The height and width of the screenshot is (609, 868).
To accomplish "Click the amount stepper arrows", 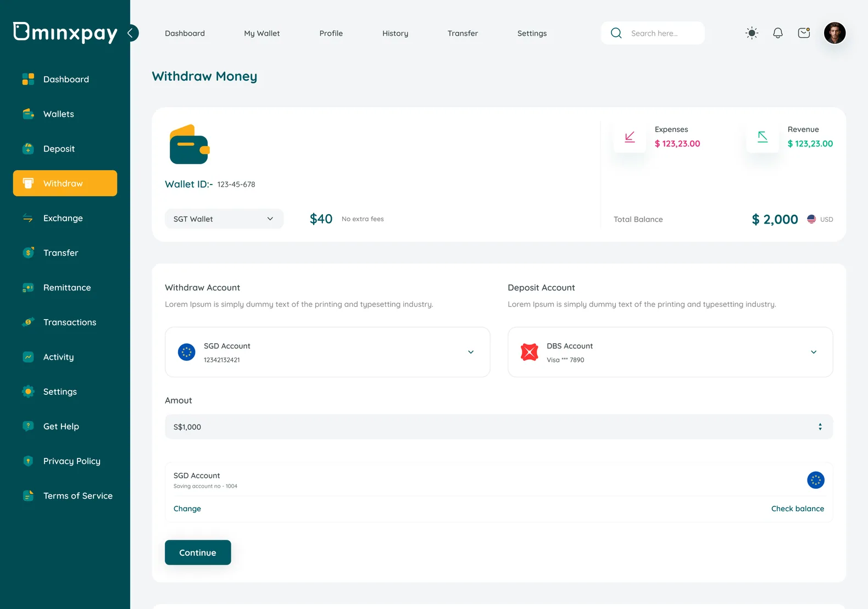I will pyautogui.click(x=820, y=427).
